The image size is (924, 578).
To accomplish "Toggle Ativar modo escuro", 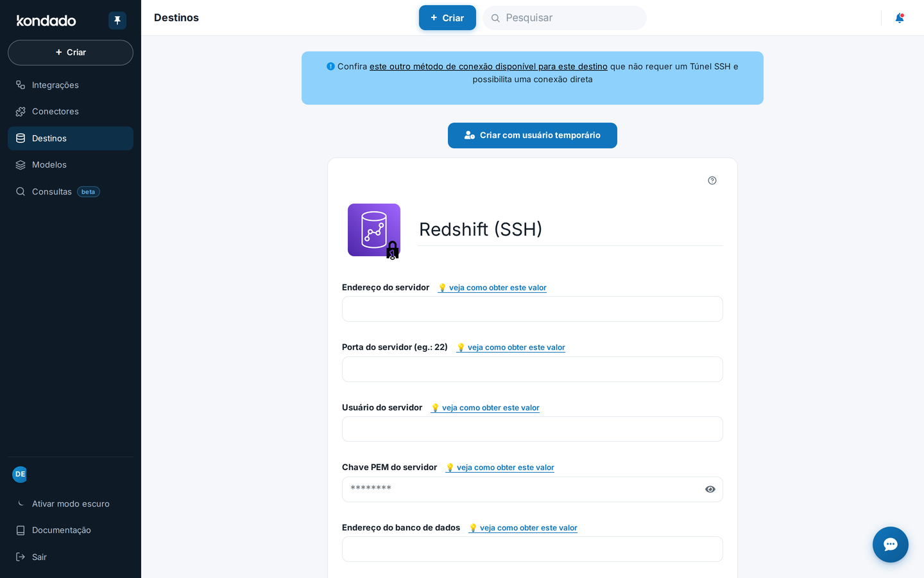I will [71, 504].
